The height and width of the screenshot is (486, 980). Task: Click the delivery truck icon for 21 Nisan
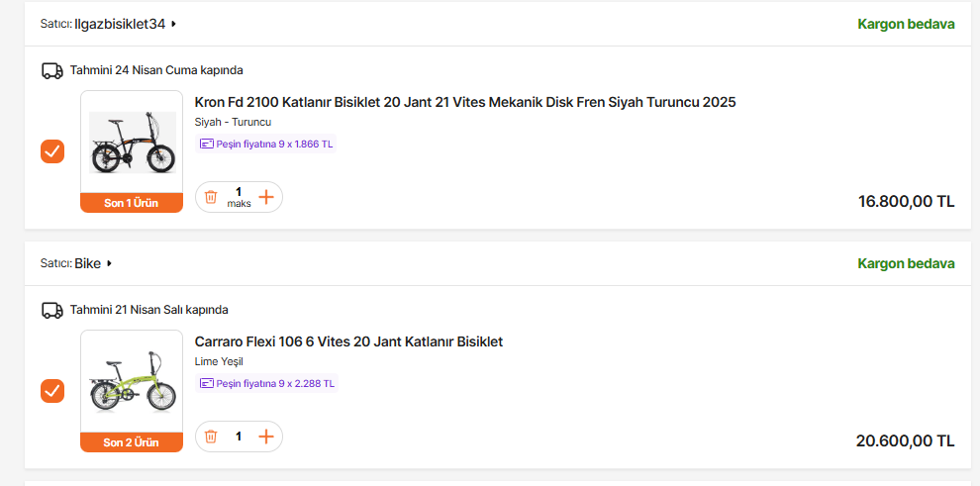[x=52, y=310]
